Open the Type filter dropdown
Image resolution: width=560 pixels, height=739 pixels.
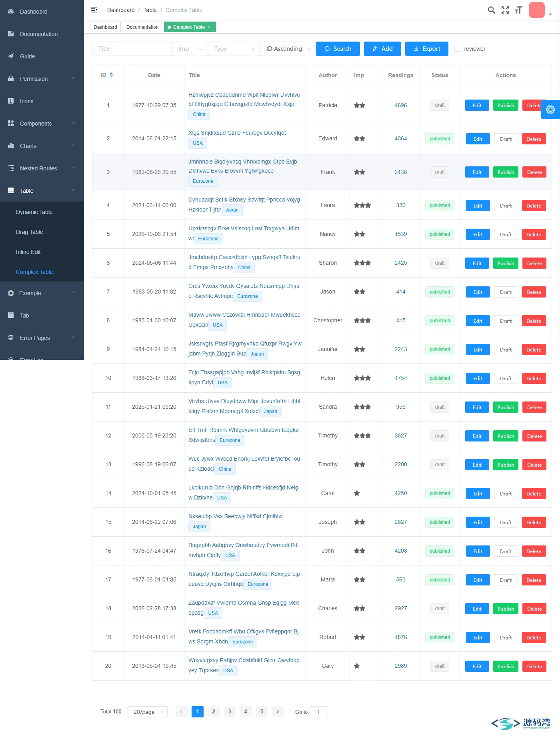[x=234, y=49]
